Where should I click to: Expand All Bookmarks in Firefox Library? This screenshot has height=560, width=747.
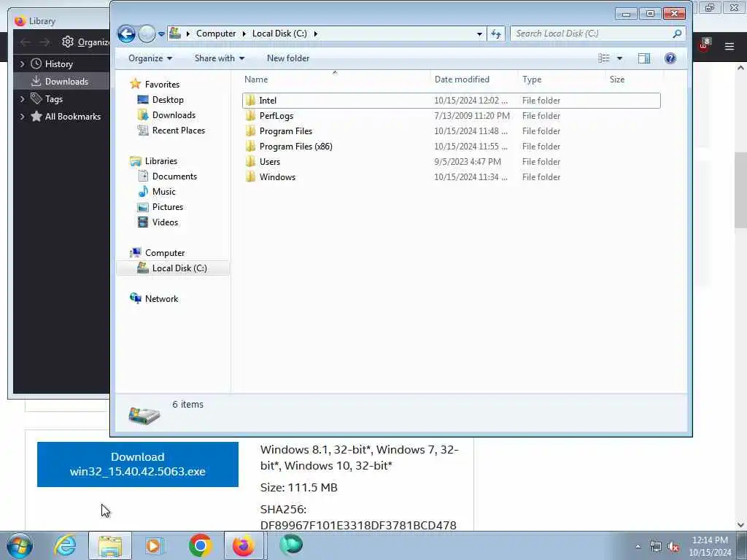point(22,116)
